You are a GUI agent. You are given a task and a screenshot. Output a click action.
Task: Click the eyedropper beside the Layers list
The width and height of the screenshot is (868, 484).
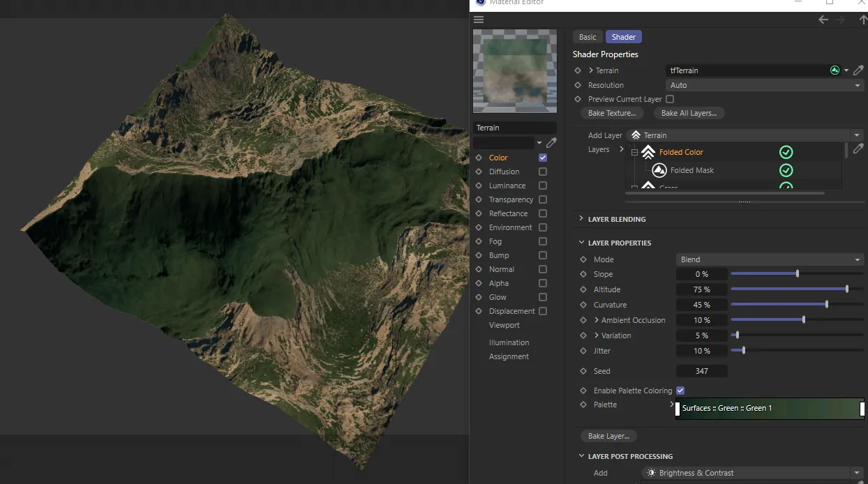point(858,149)
